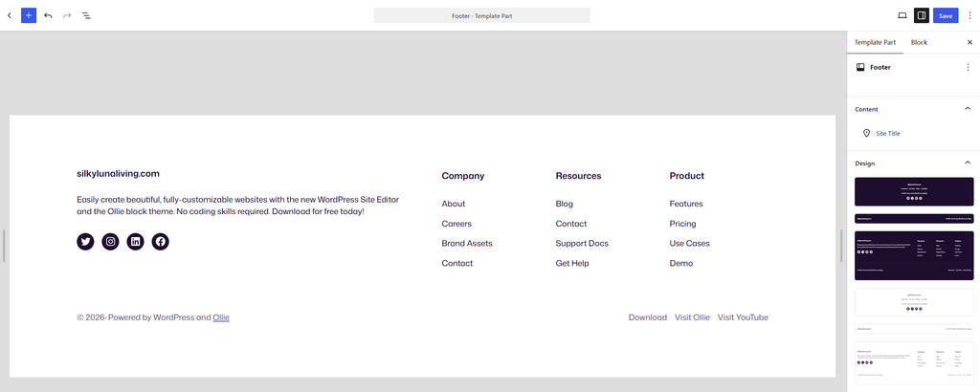Screen dimensions: 980x392
Task: Toggle the settings sidebar panel
Action: (922, 15)
